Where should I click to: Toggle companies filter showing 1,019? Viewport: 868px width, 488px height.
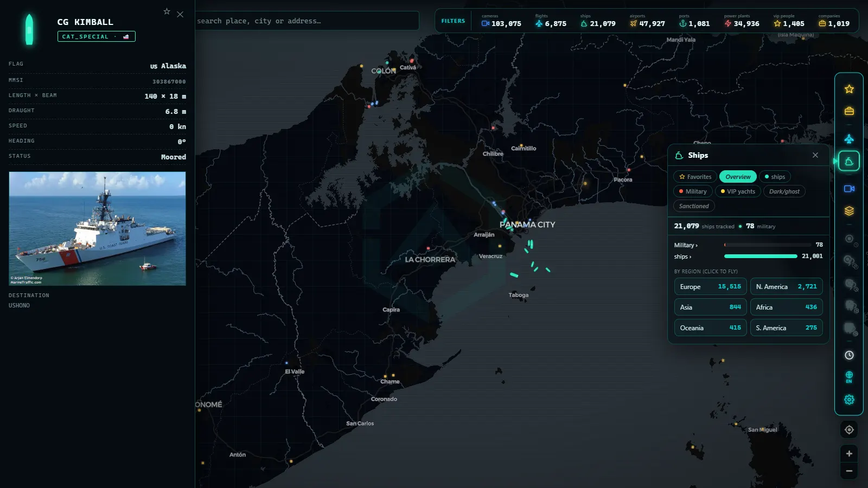click(834, 21)
